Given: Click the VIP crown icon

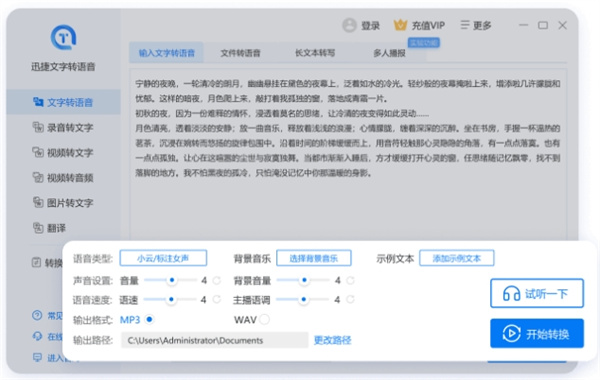Looking at the screenshot, I should click(x=400, y=25).
